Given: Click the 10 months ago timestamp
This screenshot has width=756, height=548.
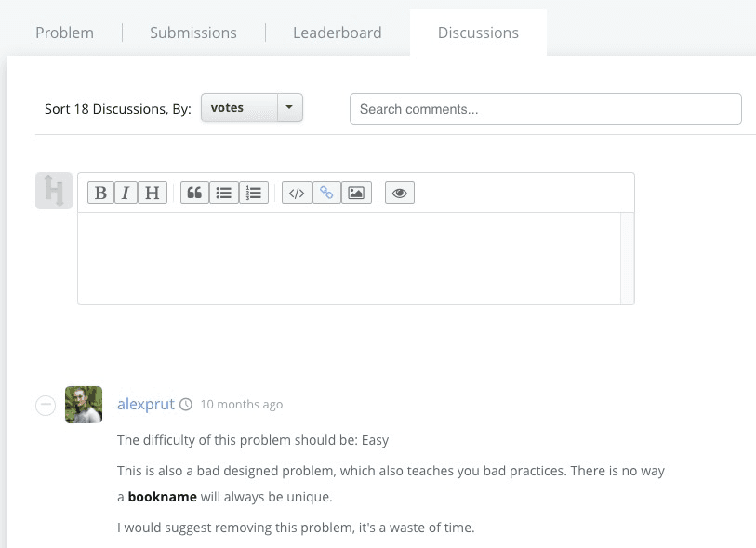Looking at the screenshot, I should 242,404.
